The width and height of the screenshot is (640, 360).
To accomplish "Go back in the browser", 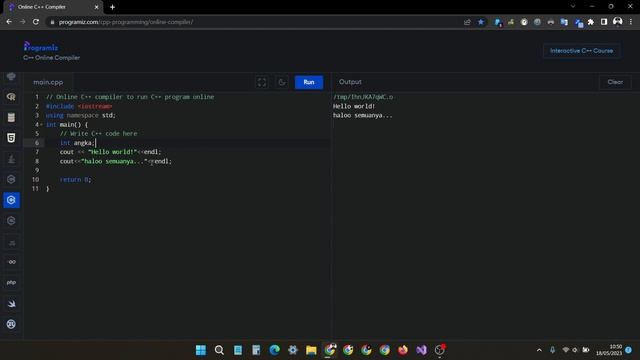I will pyautogui.click(x=9, y=22).
